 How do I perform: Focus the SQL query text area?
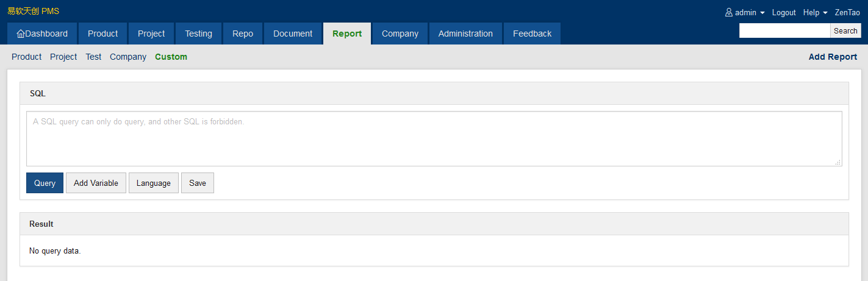point(434,138)
